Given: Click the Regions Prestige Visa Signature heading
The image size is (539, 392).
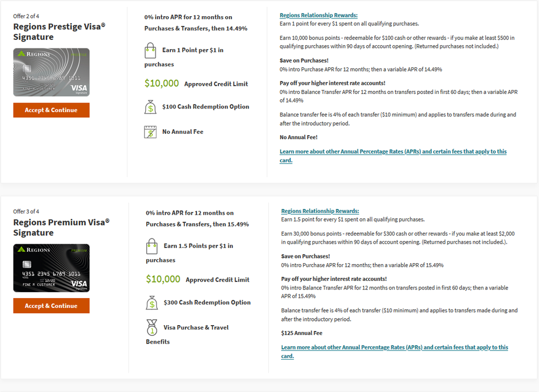Looking at the screenshot, I should pos(59,32).
